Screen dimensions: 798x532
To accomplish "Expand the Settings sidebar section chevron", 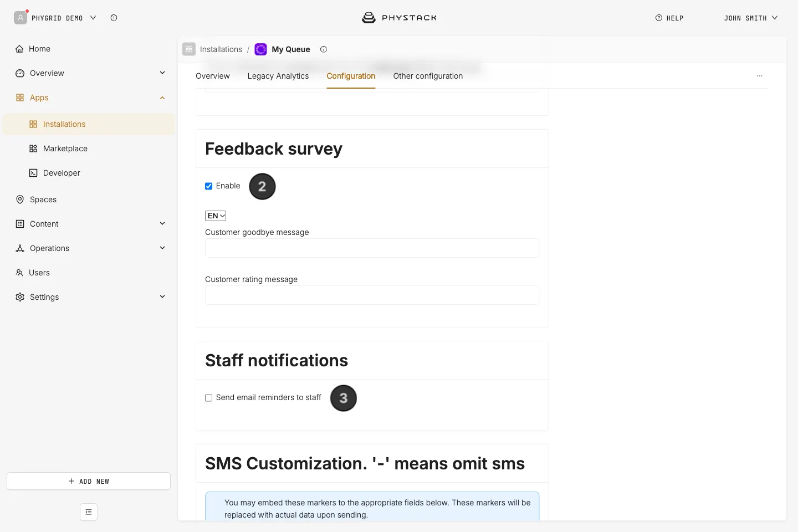I will point(162,296).
